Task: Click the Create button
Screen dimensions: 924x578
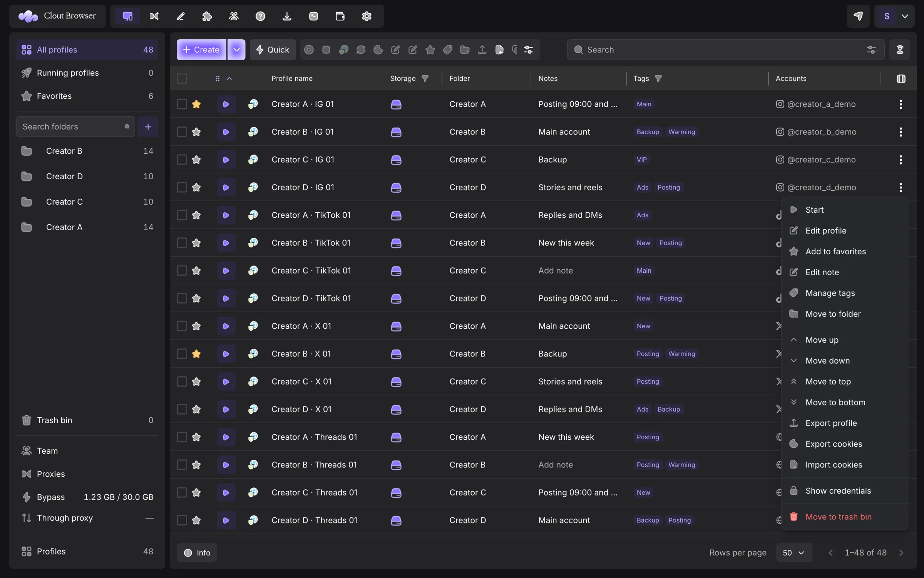Action: click(201, 50)
